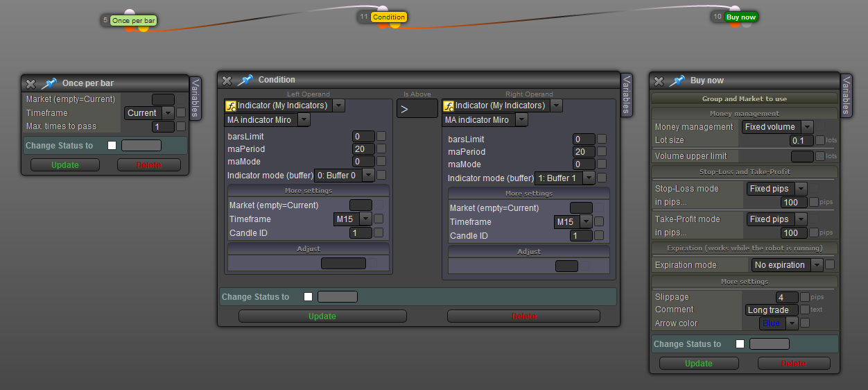
Task: Click the Take-Profit pips value field
Action: pyautogui.click(x=794, y=233)
